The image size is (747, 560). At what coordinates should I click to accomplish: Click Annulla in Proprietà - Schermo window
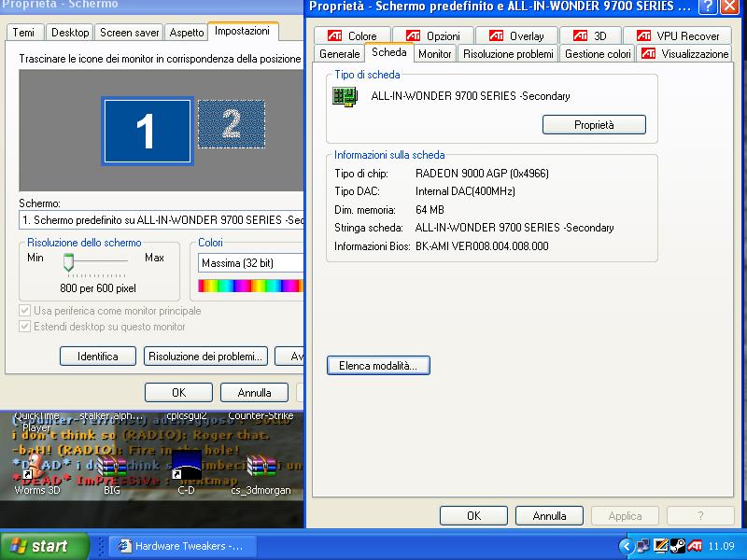[254, 392]
